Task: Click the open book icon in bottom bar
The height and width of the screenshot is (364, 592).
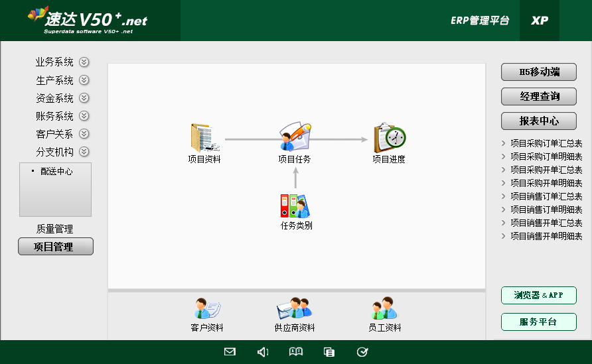Action: tap(295, 352)
